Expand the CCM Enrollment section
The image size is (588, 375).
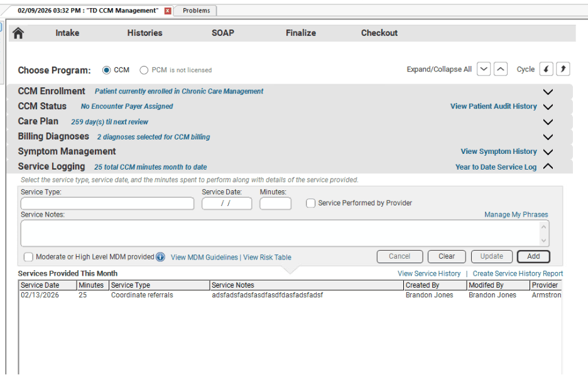[548, 92]
